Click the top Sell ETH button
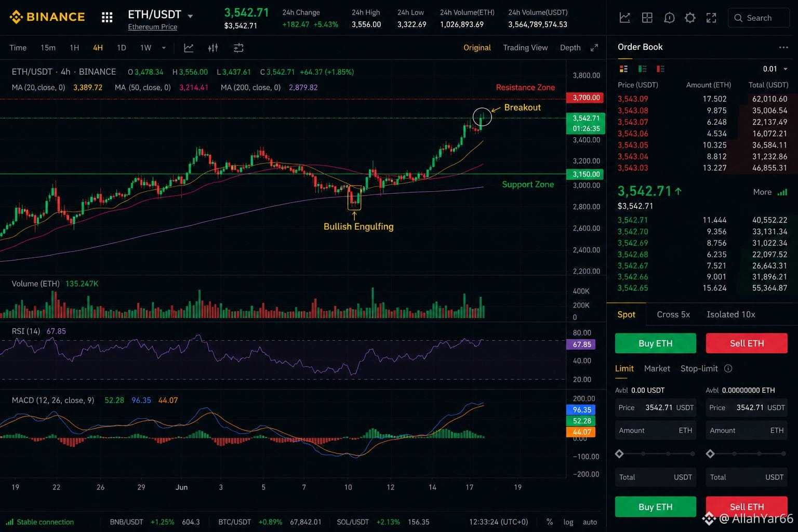798x532 pixels. pyautogui.click(x=747, y=343)
